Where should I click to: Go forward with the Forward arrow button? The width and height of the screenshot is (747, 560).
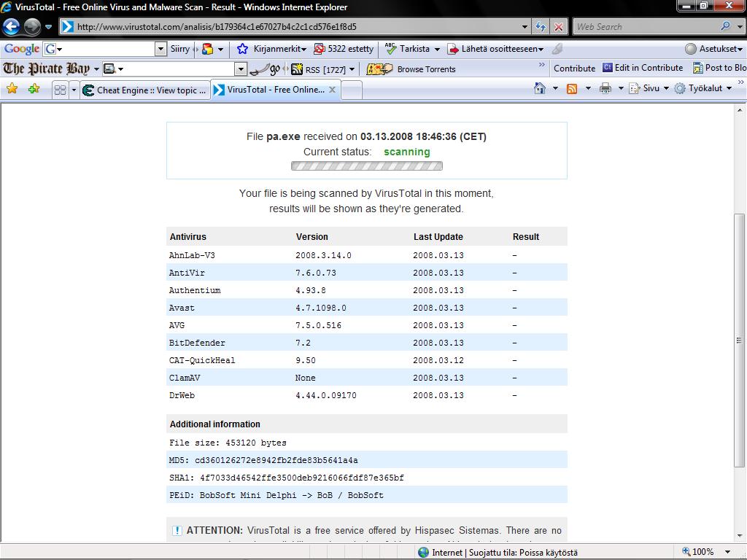(32, 27)
